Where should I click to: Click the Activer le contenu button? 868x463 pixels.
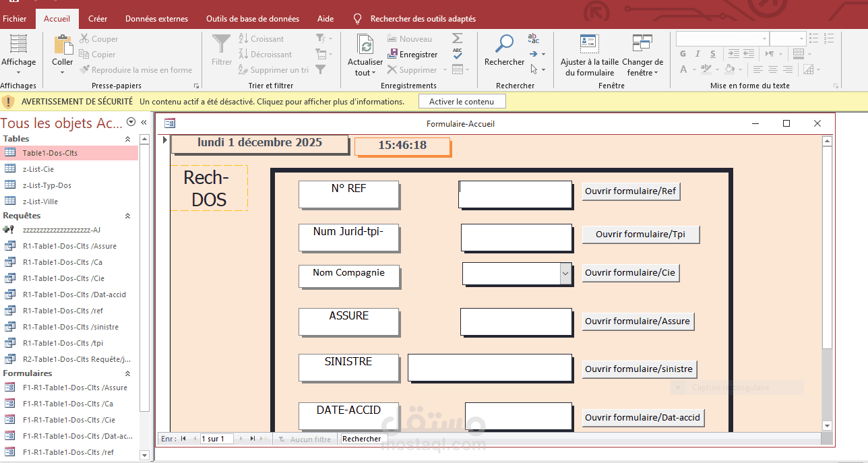(x=462, y=101)
